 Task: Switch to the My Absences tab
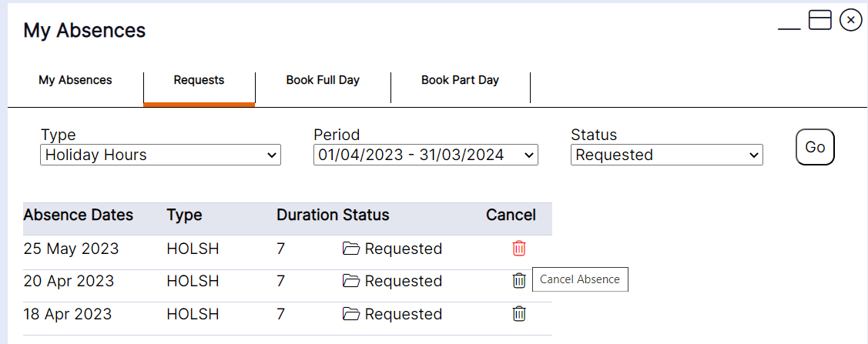(x=75, y=80)
